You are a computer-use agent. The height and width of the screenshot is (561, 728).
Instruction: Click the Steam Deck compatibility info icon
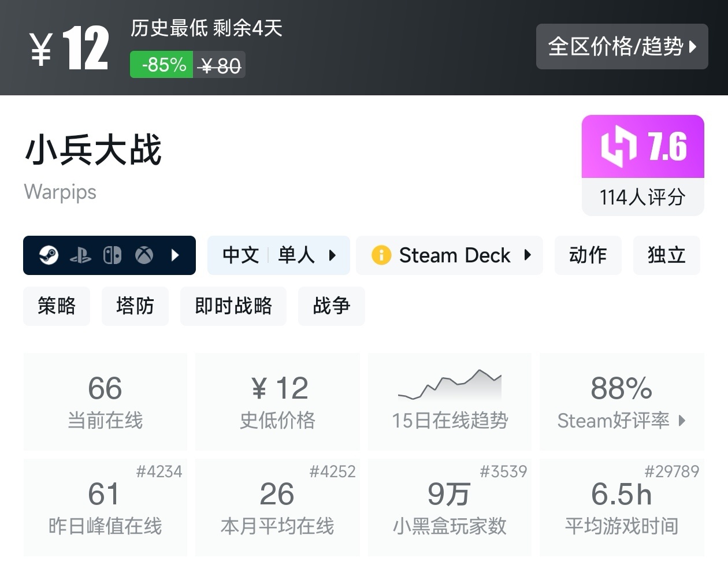coord(381,255)
